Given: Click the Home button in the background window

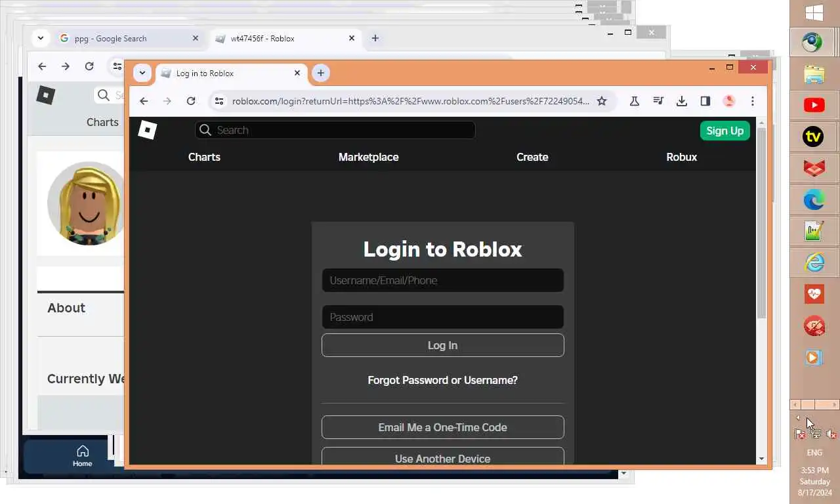Looking at the screenshot, I should (x=82, y=455).
